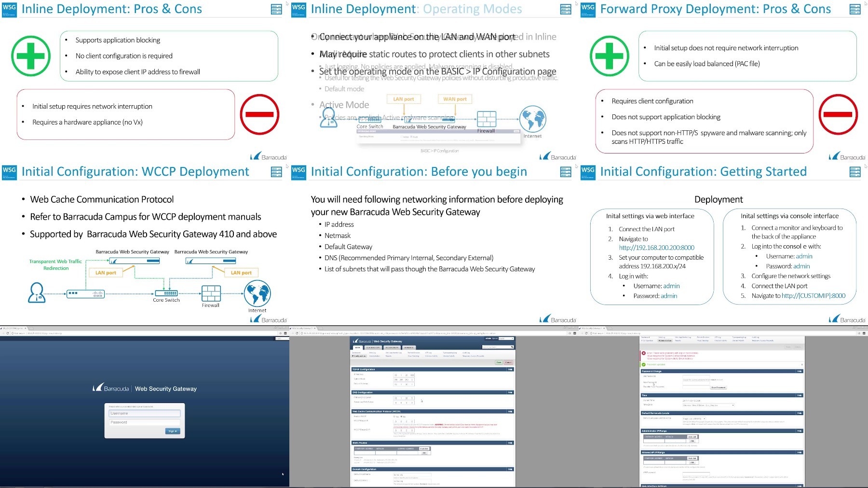The width and height of the screenshot is (868, 488).
Task: Open language dropdown atop IP Configuration frame
Action: pos(506,338)
